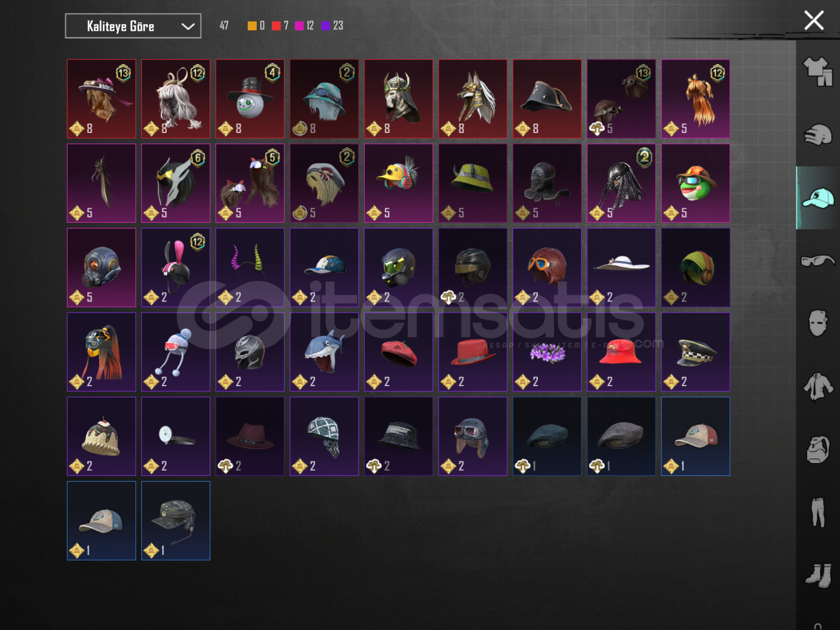Viewport: 840px width, 630px height.
Task: Choose the camo headset cap item
Action: (176, 520)
